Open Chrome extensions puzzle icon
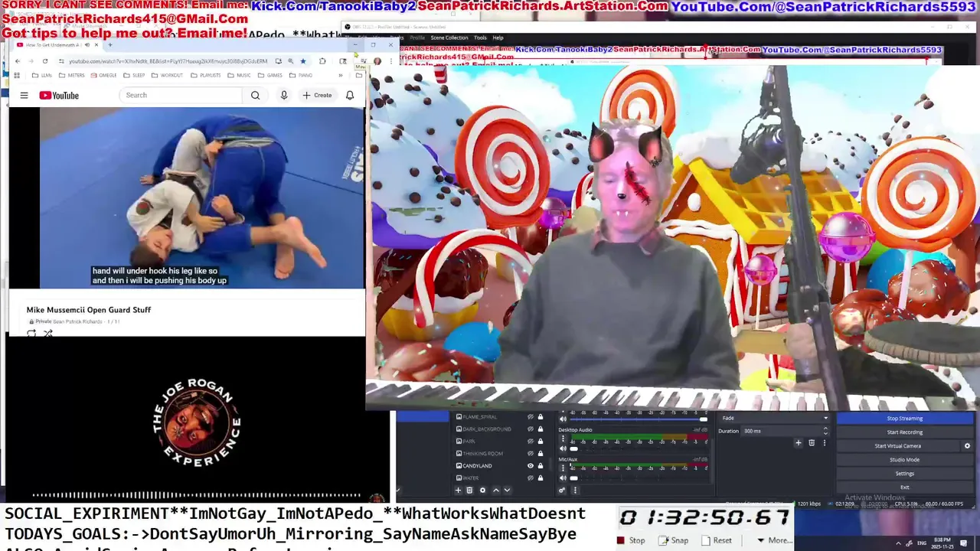 tap(322, 61)
